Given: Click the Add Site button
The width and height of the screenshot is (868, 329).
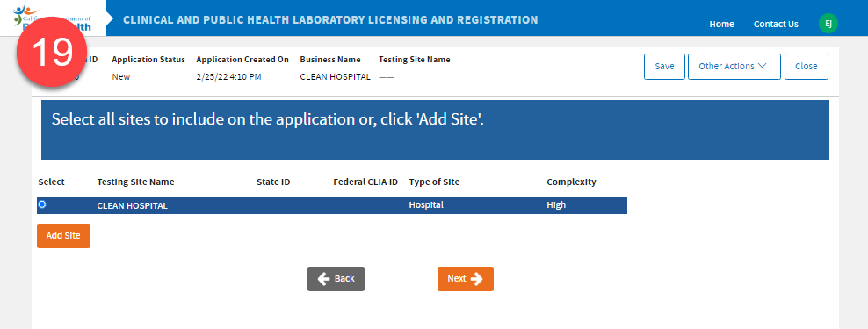Looking at the screenshot, I should click(63, 235).
